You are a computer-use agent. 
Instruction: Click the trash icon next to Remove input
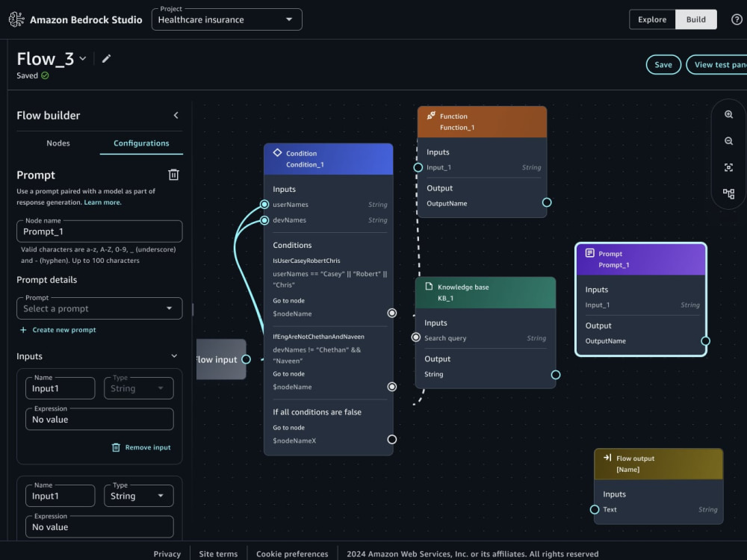point(116,447)
